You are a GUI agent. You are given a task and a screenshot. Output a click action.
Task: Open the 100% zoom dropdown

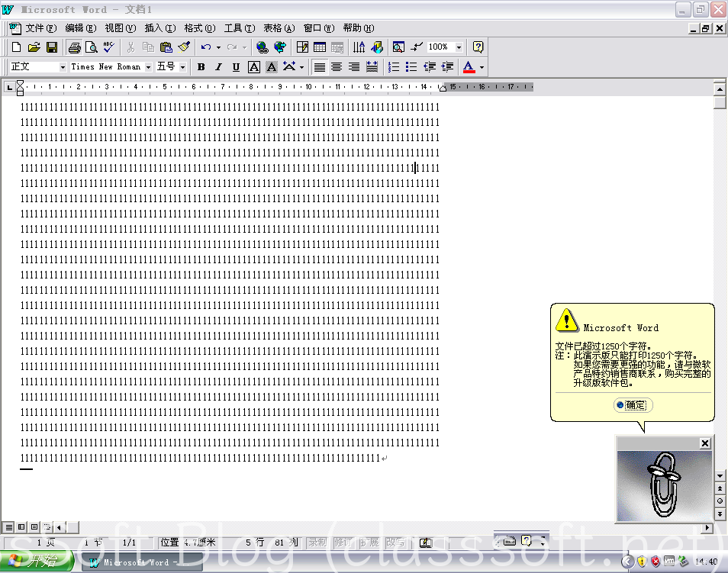click(459, 47)
